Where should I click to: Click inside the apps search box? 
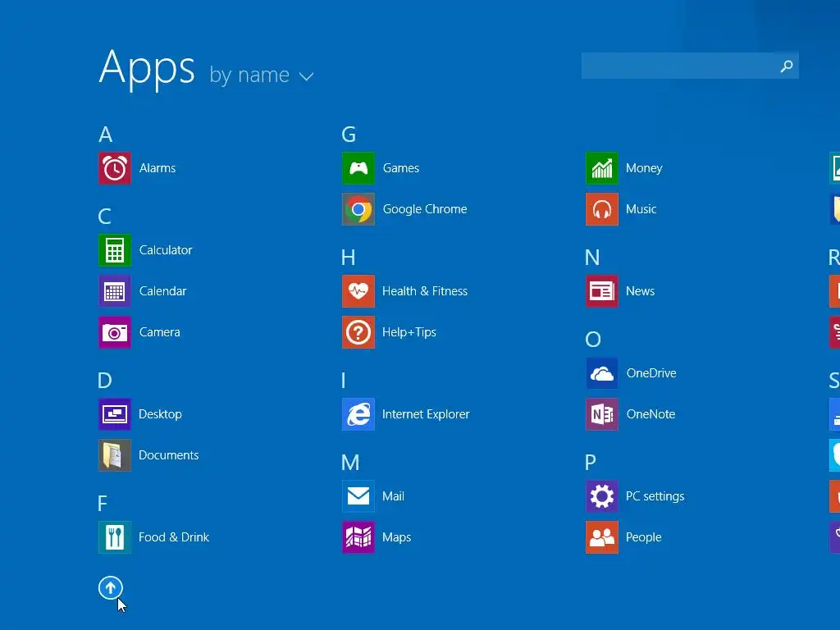(x=690, y=66)
